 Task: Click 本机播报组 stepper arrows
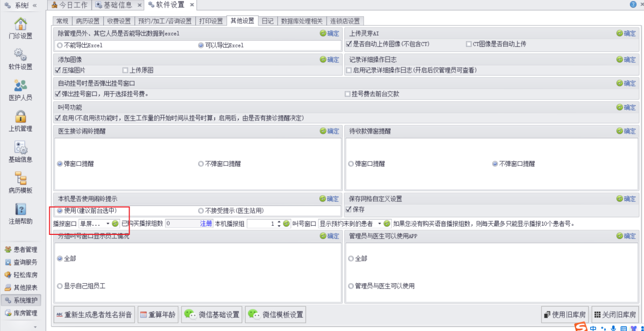279,223
